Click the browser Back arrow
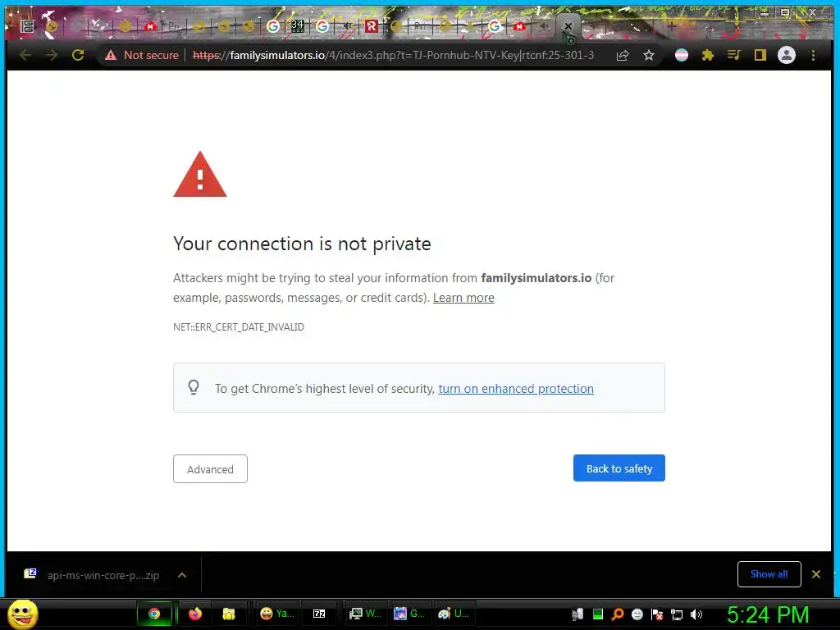The width and height of the screenshot is (840, 630). (25, 55)
